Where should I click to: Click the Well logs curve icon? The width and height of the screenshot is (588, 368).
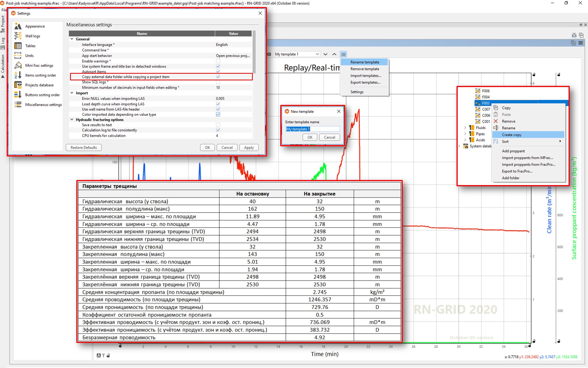[18, 36]
